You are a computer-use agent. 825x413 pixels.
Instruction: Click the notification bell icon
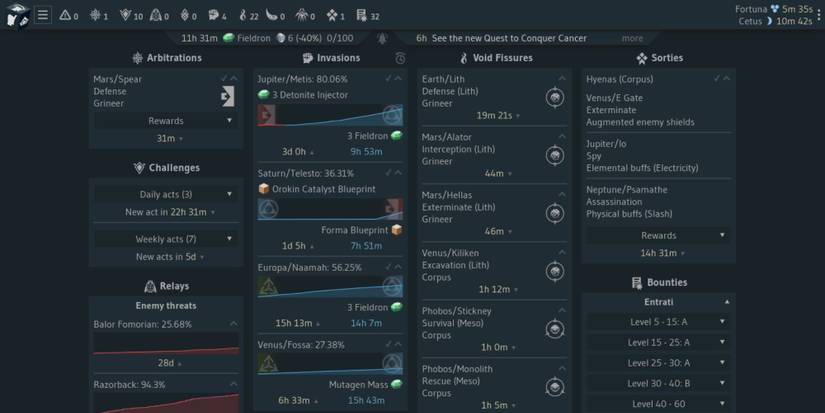pyautogui.click(x=382, y=38)
